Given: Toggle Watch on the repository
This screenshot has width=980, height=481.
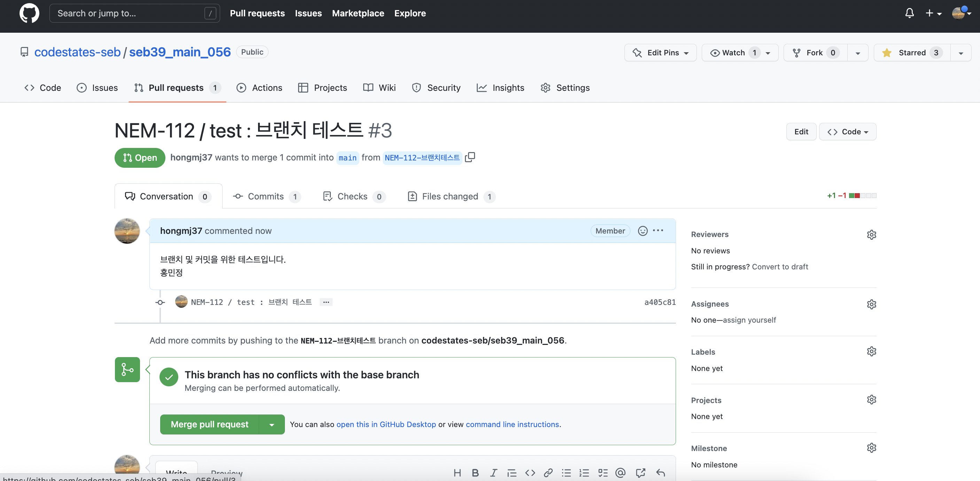Looking at the screenshot, I should point(734,53).
